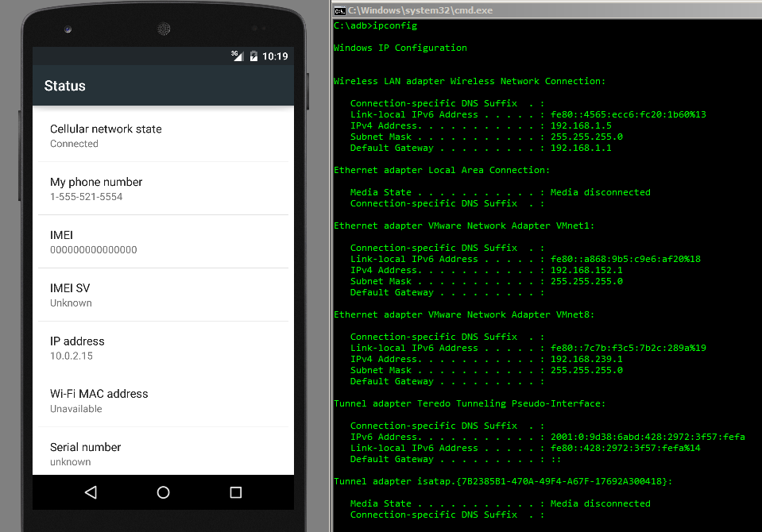The height and width of the screenshot is (532, 762).
Task: Tap the battery charging icon in status bar
Action: click(x=253, y=56)
